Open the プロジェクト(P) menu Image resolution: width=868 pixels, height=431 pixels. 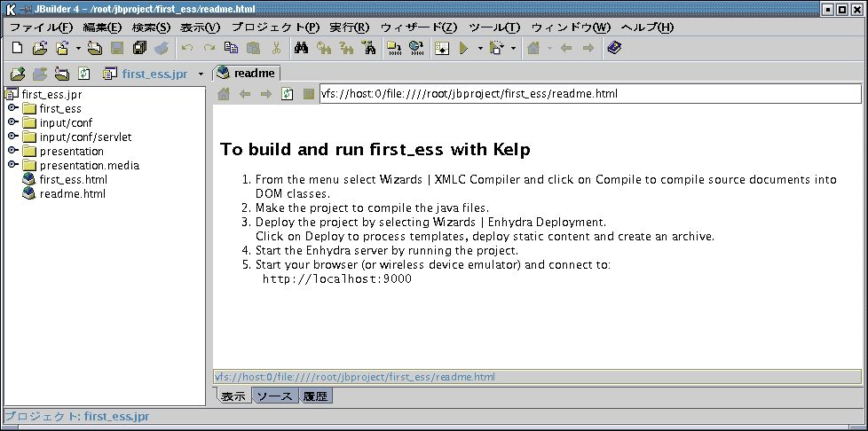(275, 27)
